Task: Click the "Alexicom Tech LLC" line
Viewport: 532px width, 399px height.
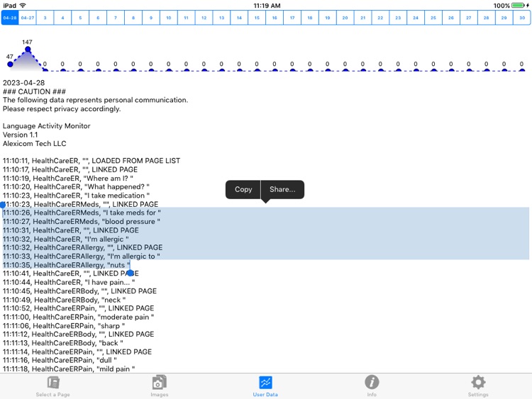Action: click(x=34, y=144)
